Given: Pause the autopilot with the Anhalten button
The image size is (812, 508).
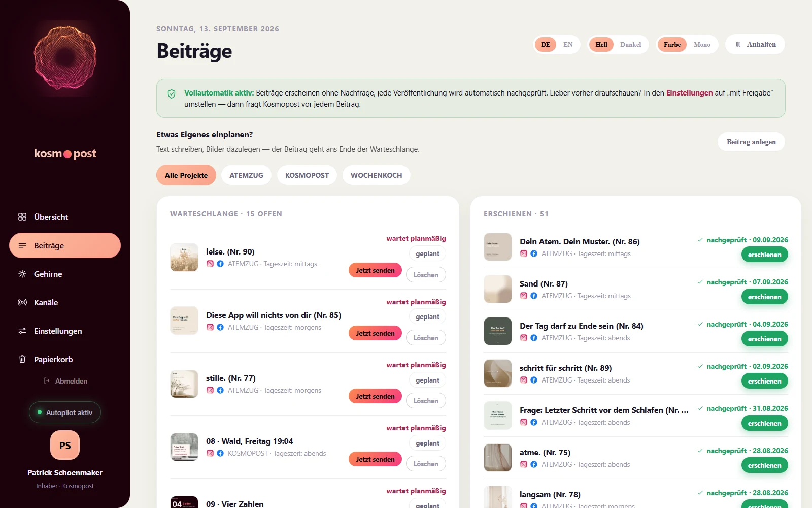Looking at the screenshot, I should pos(755,44).
